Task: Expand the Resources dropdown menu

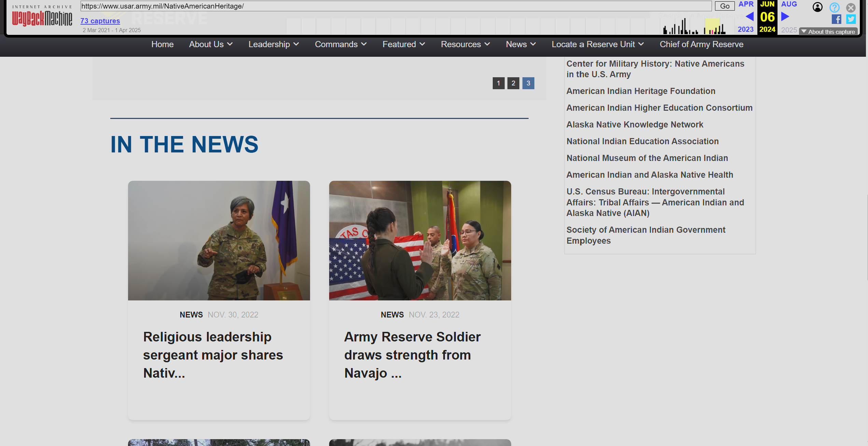Action: (465, 44)
